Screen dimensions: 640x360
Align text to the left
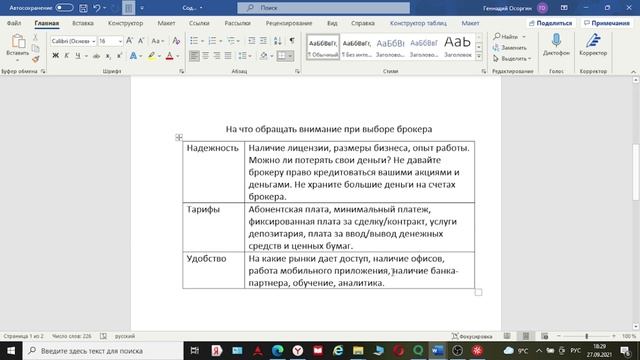[194, 56]
